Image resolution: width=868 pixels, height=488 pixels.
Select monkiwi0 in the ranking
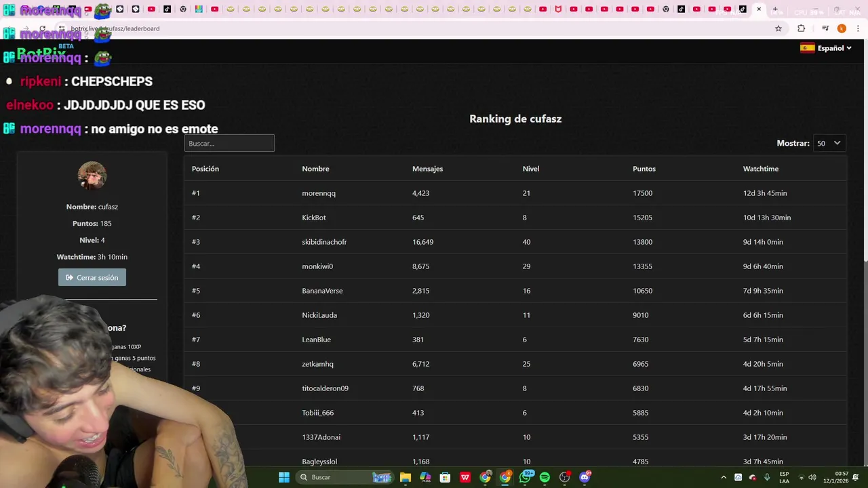point(317,266)
